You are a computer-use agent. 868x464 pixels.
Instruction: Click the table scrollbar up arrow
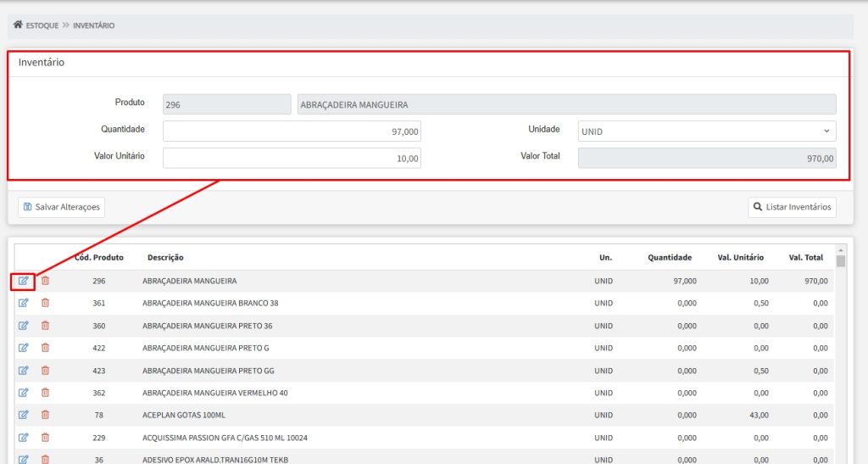coord(841,251)
